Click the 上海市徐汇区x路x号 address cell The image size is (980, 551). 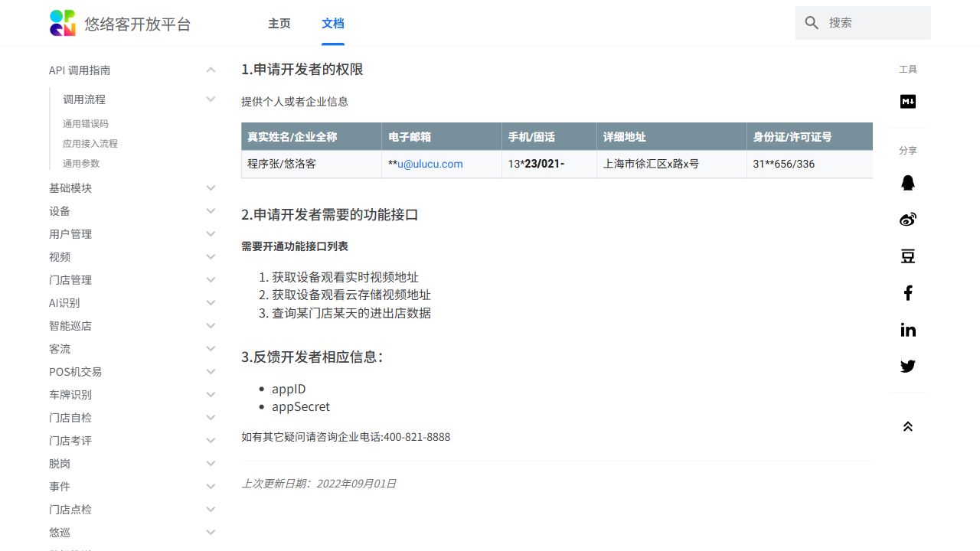[671, 165]
